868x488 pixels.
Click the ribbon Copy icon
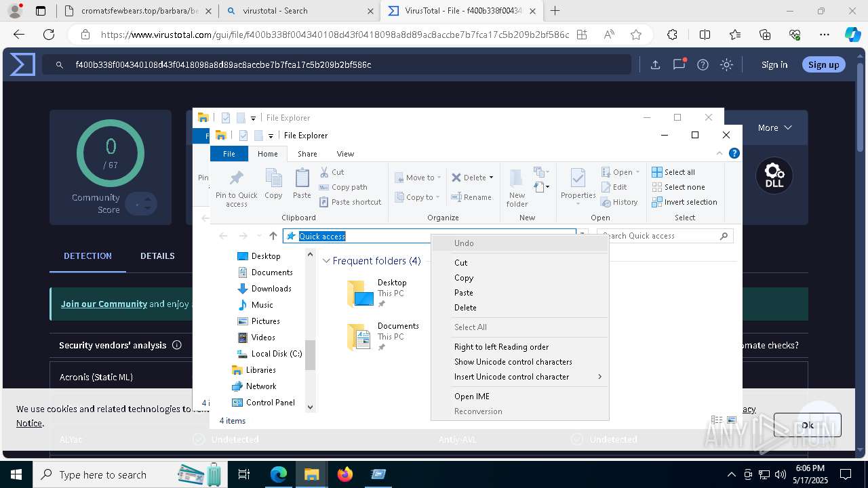[273, 184]
